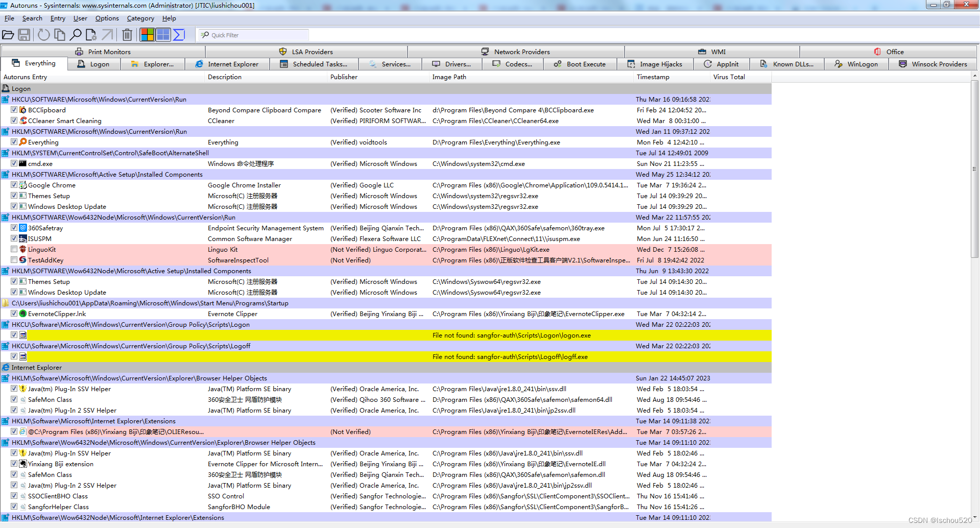
Task: Open entry properties using the file-gear icon
Action: 91,35
